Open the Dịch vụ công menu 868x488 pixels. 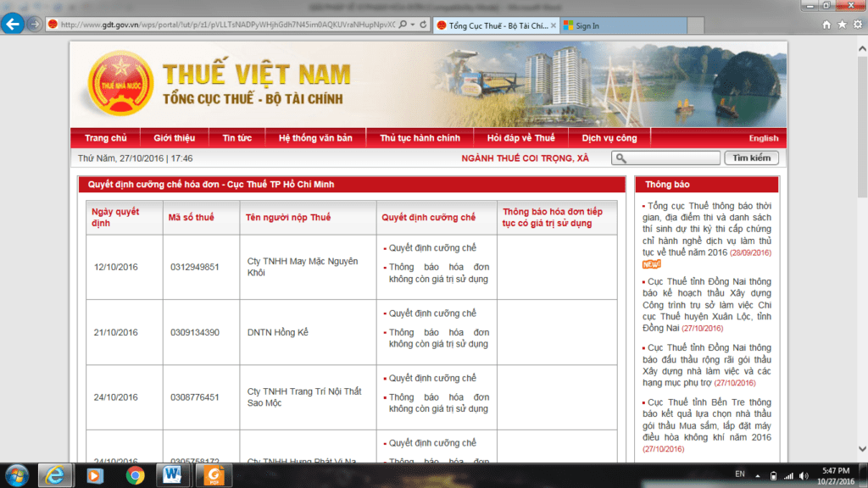(609, 138)
